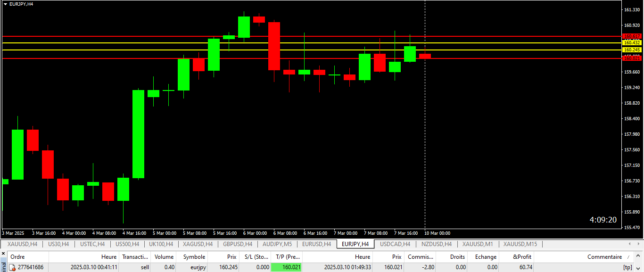
Task: Click the green T/P cell showing 160.021
Action: pyautogui.click(x=286, y=267)
